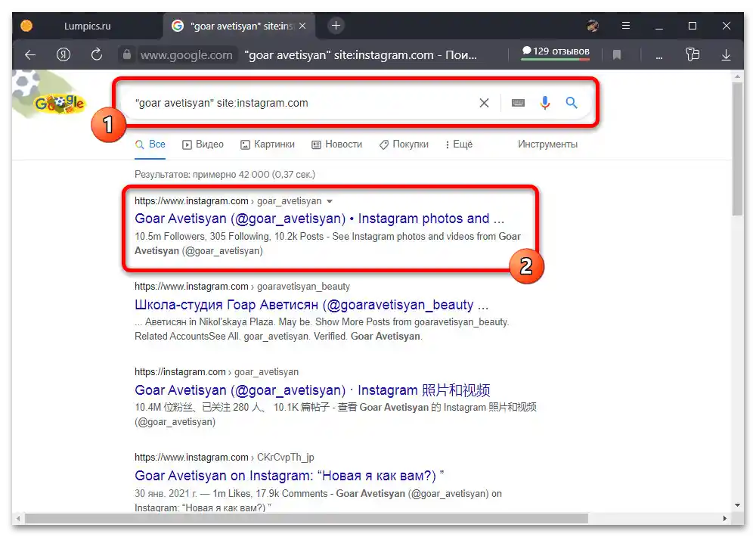Click the scroll left arrow
756x537 pixels.
pyautogui.click(x=18, y=519)
